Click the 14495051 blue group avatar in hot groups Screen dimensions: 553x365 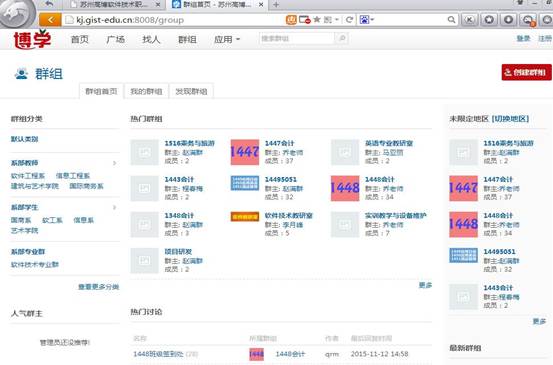point(245,183)
